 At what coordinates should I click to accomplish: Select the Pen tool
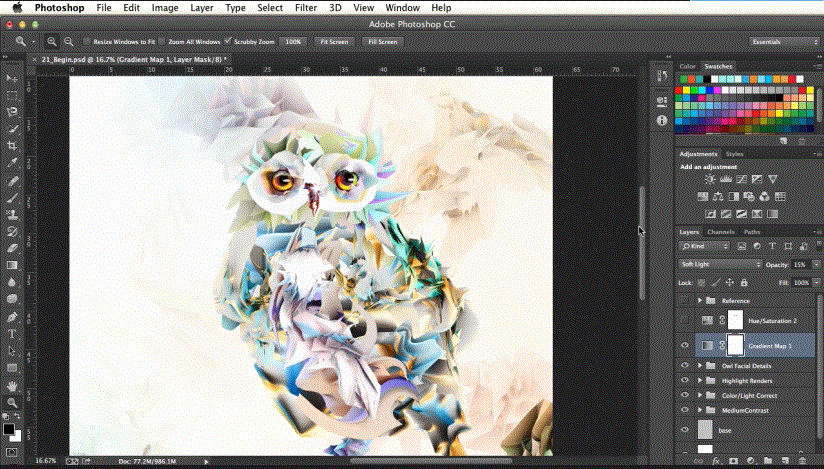[12, 317]
